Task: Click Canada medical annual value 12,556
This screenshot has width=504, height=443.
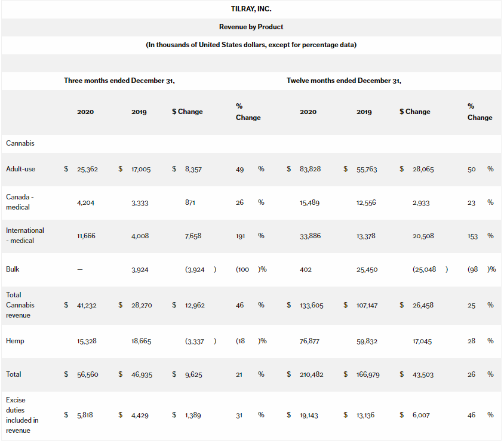Action: click(366, 203)
